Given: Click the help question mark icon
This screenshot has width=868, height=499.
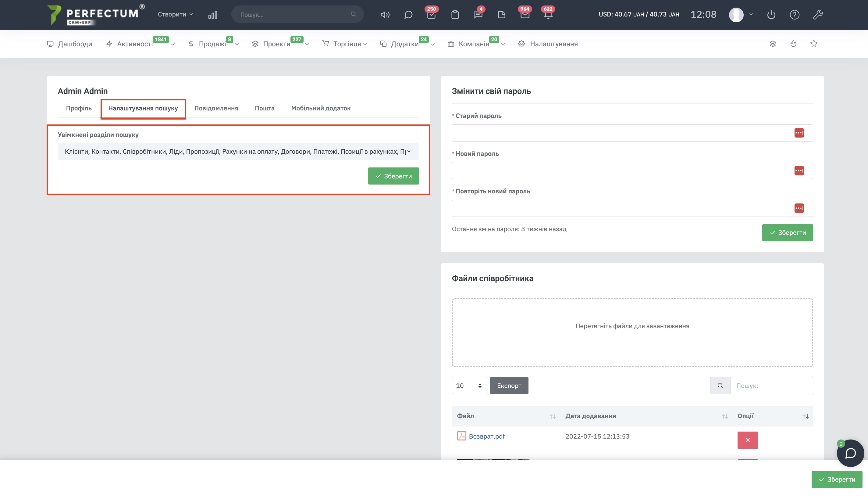Looking at the screenshot, I should 794,15.
